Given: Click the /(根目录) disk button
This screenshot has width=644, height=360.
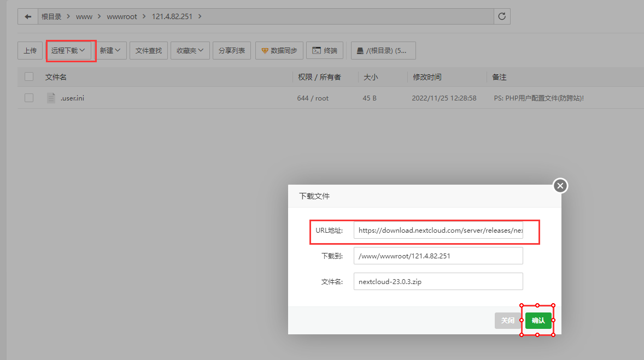Looking at the screenshot, I should pos(383,50).
